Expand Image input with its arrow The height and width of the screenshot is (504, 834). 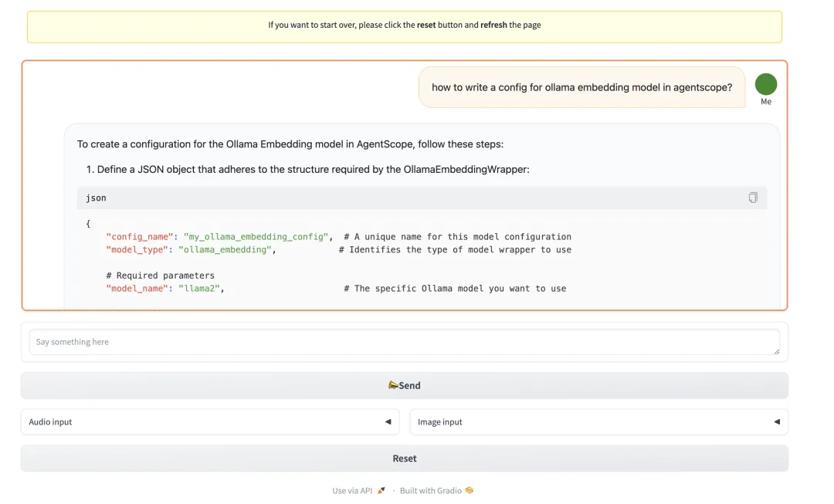tap(777, 422)
